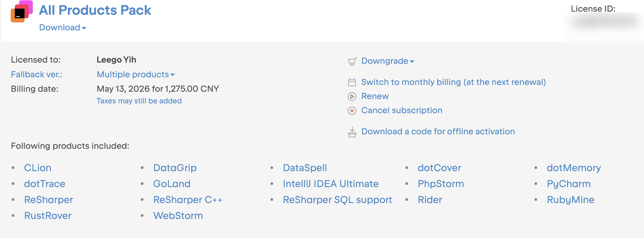644x238 pixels.
Task: Click Switch to monthly billing link
Action: point(453,82)
